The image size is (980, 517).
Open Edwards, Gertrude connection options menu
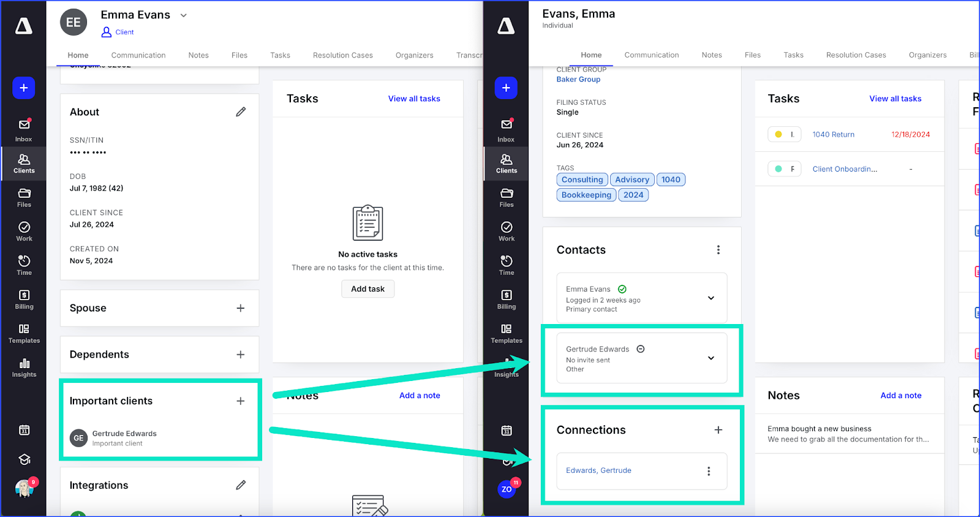pos(709,471)
